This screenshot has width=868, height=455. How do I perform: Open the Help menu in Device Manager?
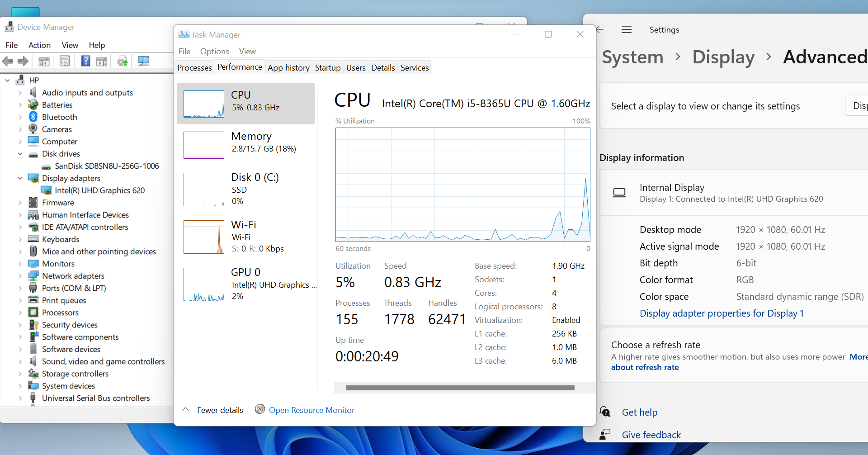point(97,45)
